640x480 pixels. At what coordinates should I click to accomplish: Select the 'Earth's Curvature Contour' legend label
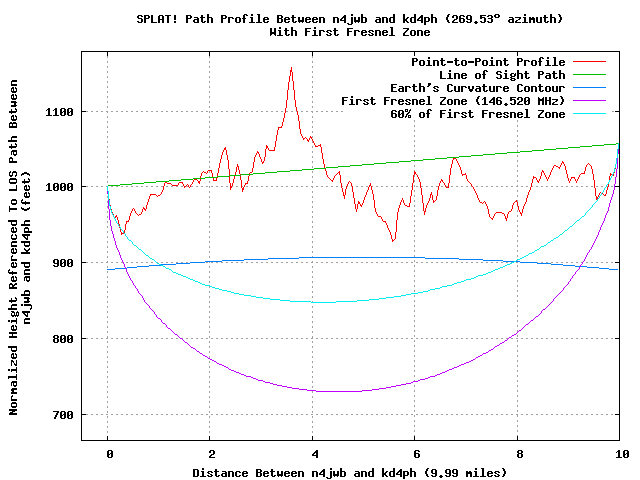(x=478, y=88)
